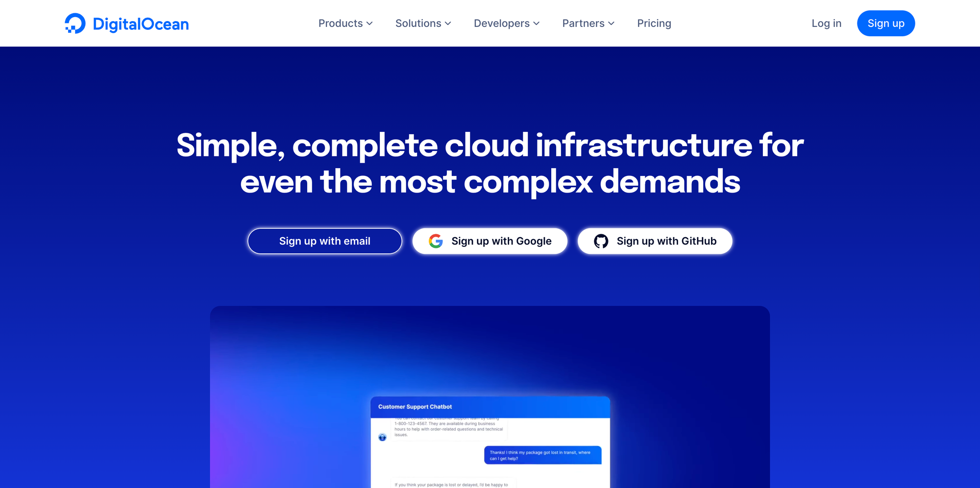Click the blue Sign up button
This screenshot has width=980, height=488.
point(886,24)
